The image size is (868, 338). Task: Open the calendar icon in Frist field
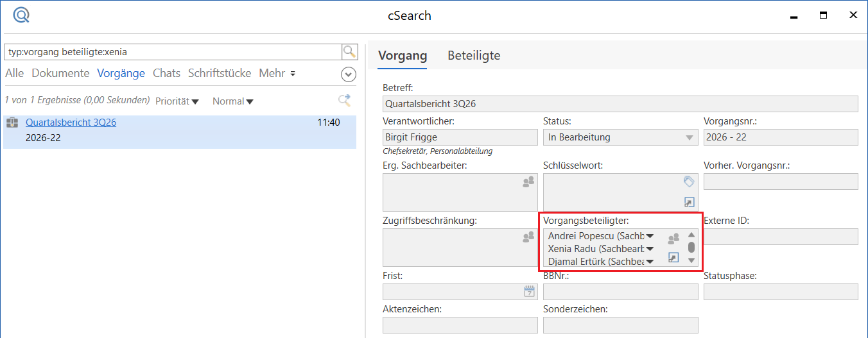[x=529, y=292]
